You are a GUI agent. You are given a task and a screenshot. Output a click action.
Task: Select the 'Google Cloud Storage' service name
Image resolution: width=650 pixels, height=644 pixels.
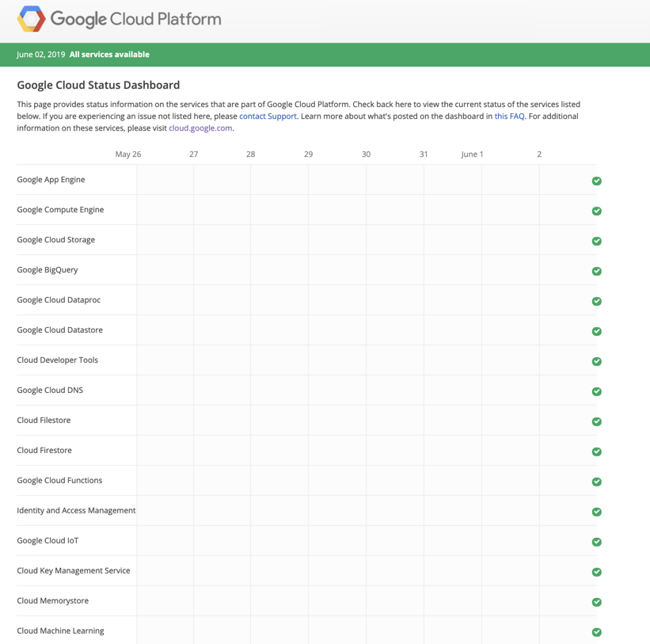coord(56,240)
